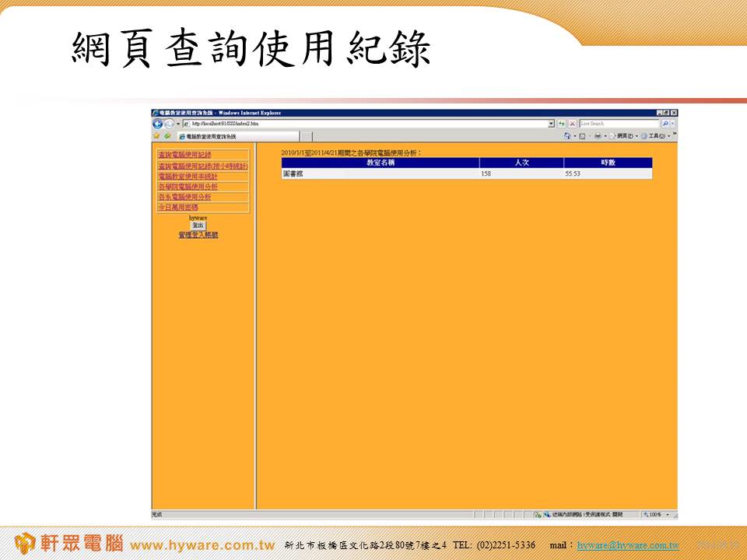
Task: Open the 今日萬用密碼 link
Action: pyautogui.click(x=178, y=207)
